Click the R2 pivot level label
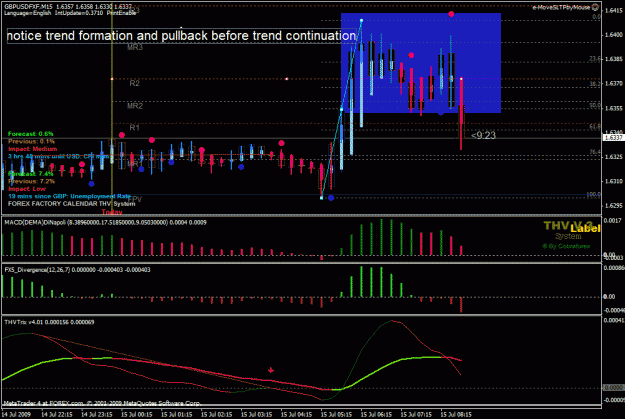 pyautogui.click(x=134, y=83)
